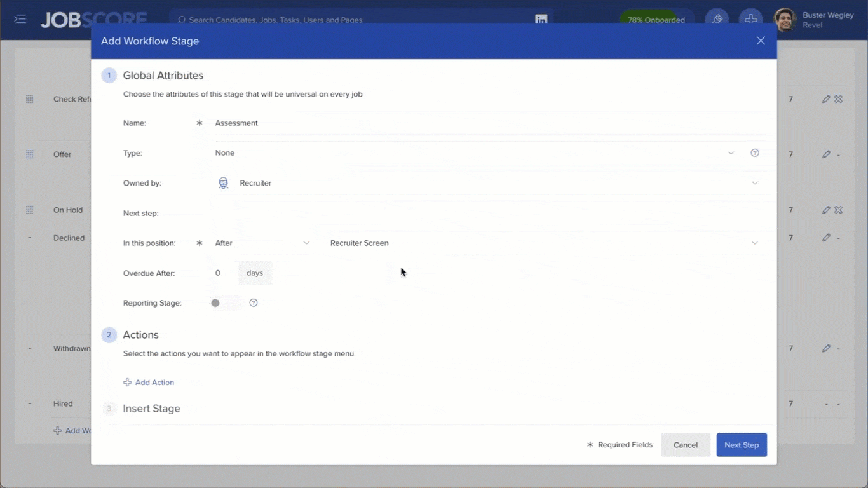This screenshot has width=868, height=488.
Task: Click the Cancel button
Action: click(686, 445)
